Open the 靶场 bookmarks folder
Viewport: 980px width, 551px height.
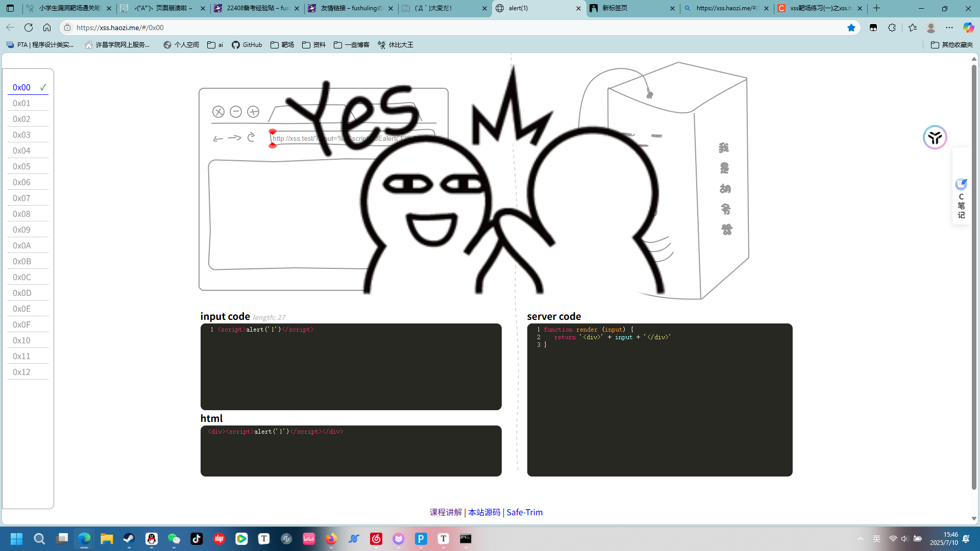282,45
